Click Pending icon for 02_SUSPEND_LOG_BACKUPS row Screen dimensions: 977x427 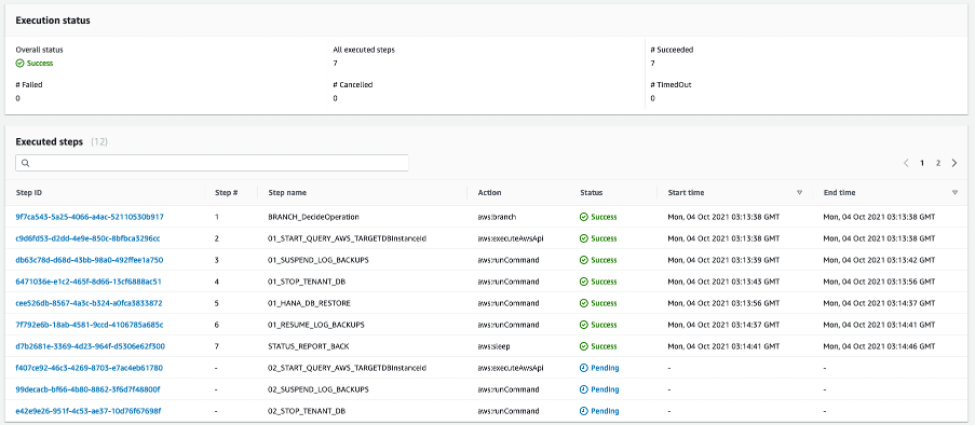[584, 390]
